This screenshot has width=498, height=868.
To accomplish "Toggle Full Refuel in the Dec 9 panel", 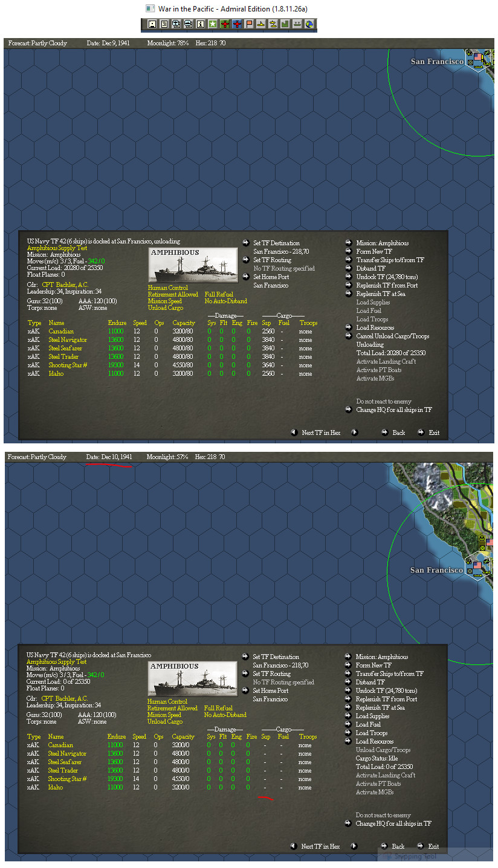I will pyautogui.click(x=219, y=294).
